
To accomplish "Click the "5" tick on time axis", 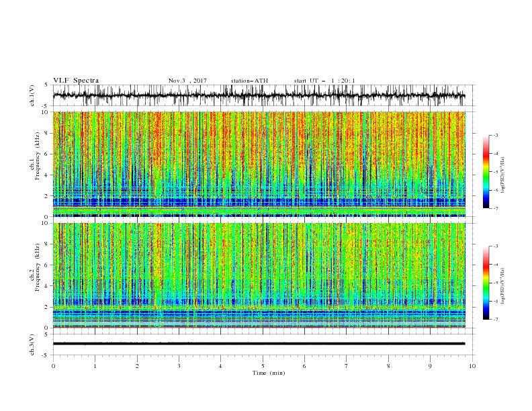I will (263, 366).
